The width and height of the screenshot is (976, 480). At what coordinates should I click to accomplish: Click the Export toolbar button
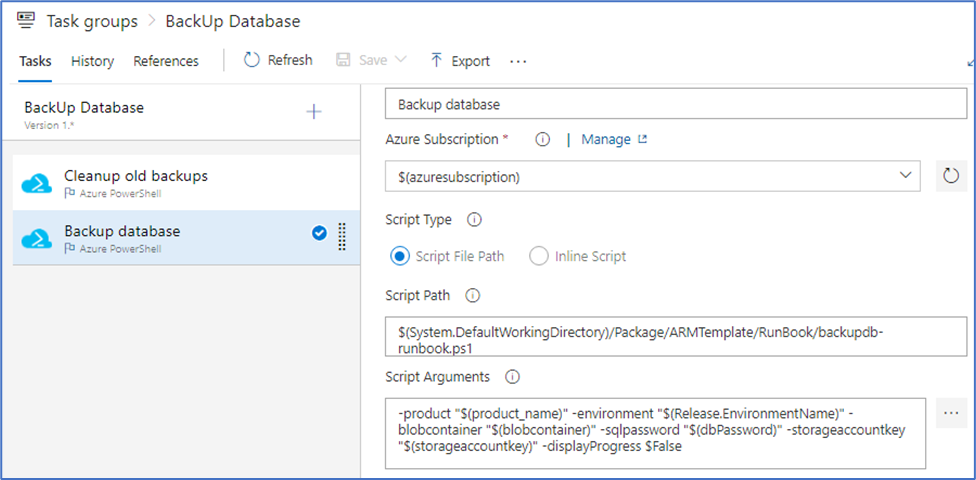point(460,61)
